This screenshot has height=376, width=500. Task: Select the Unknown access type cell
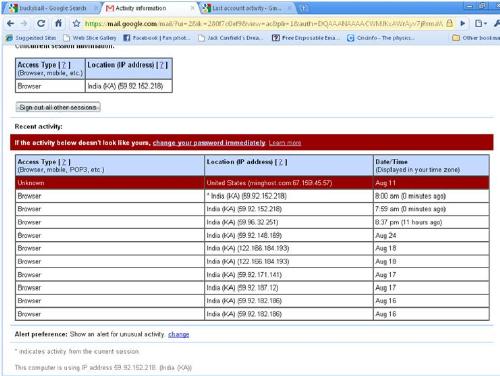[110, 183]
